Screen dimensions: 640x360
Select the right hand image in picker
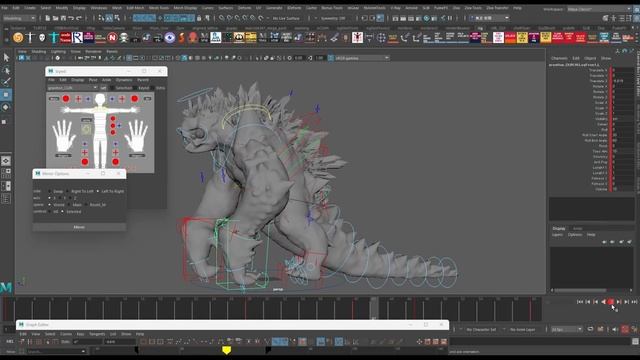tap(136, 136)
